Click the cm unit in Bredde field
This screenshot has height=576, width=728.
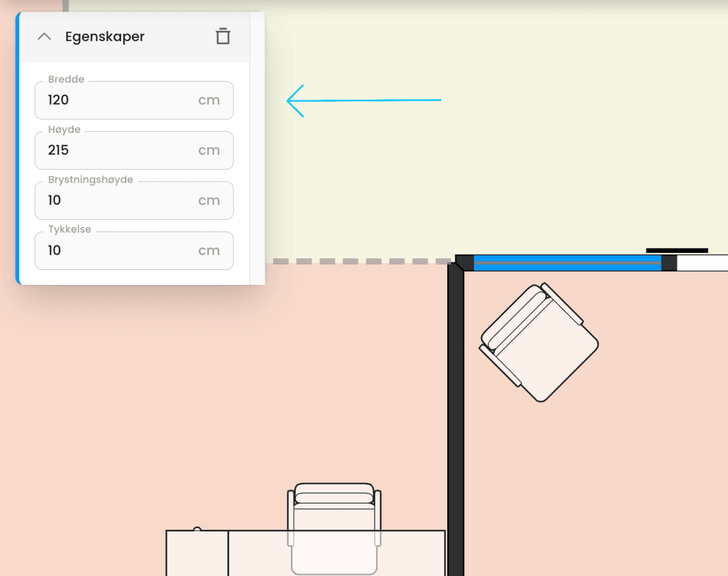click(x=209, y=100)
